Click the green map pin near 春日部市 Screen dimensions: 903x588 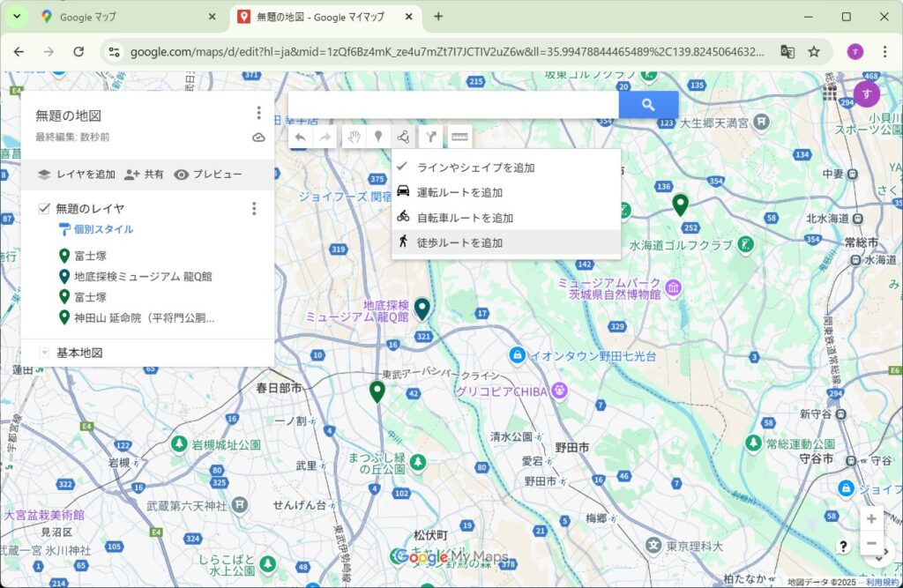[x=377, y=391]
